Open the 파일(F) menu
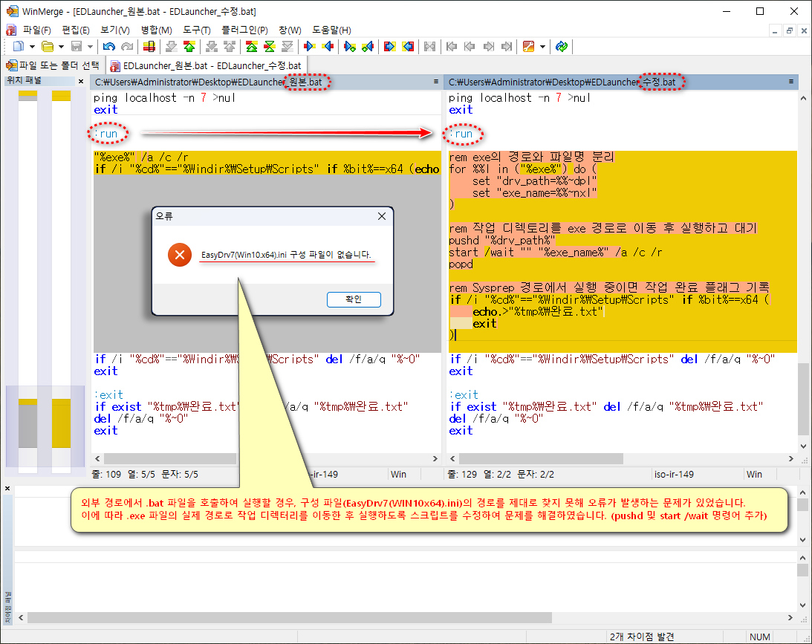 pyautogui.click(x=36, y=30)
